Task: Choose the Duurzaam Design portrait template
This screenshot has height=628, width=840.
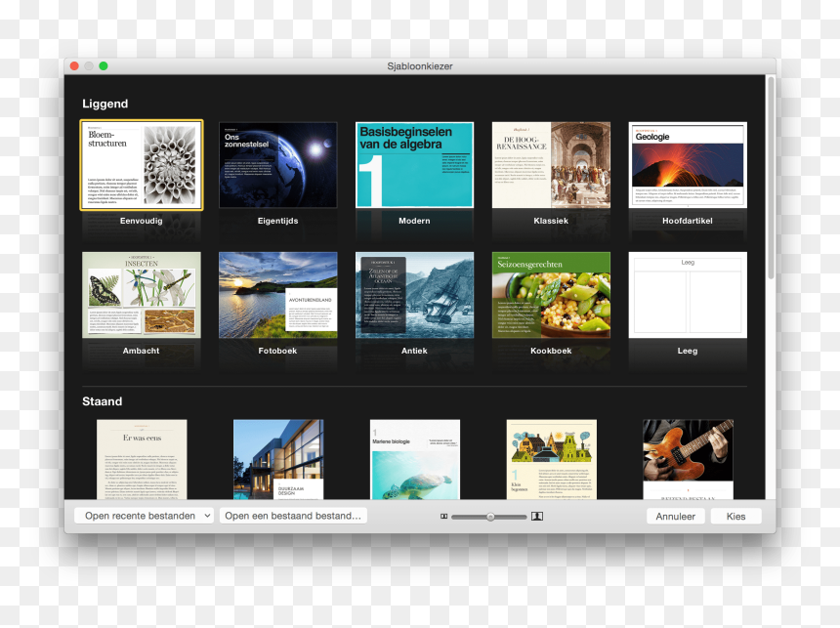Action: click(x=278, y=459)
